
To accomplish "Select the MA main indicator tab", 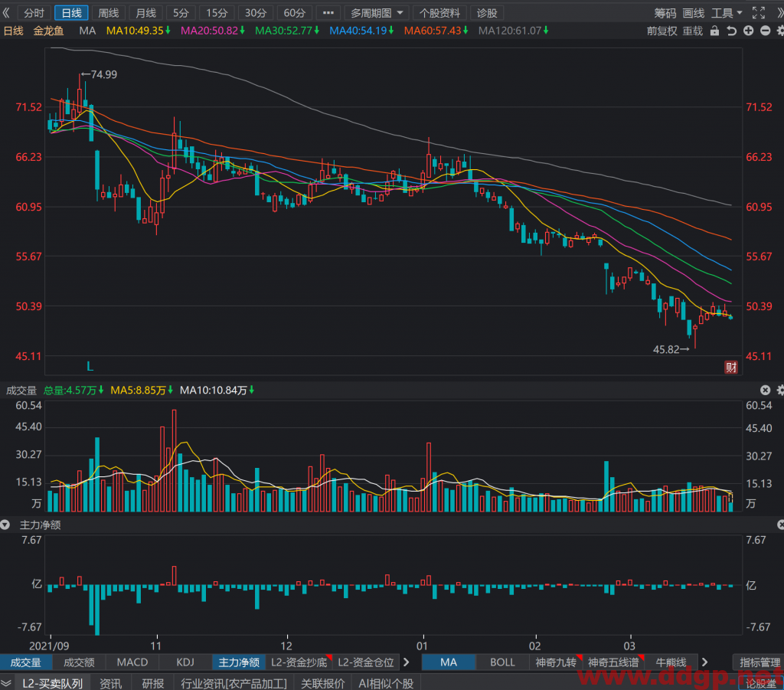I will 449,662.
